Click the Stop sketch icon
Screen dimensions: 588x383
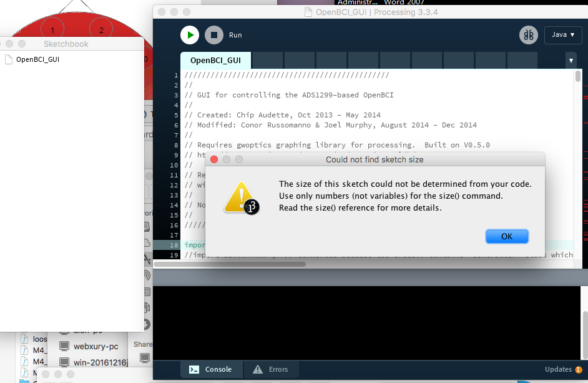click(x=214, y=35)
